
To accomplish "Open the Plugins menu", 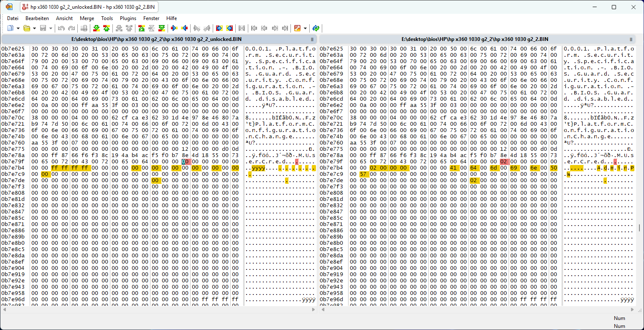I will (x=128, y=18).
